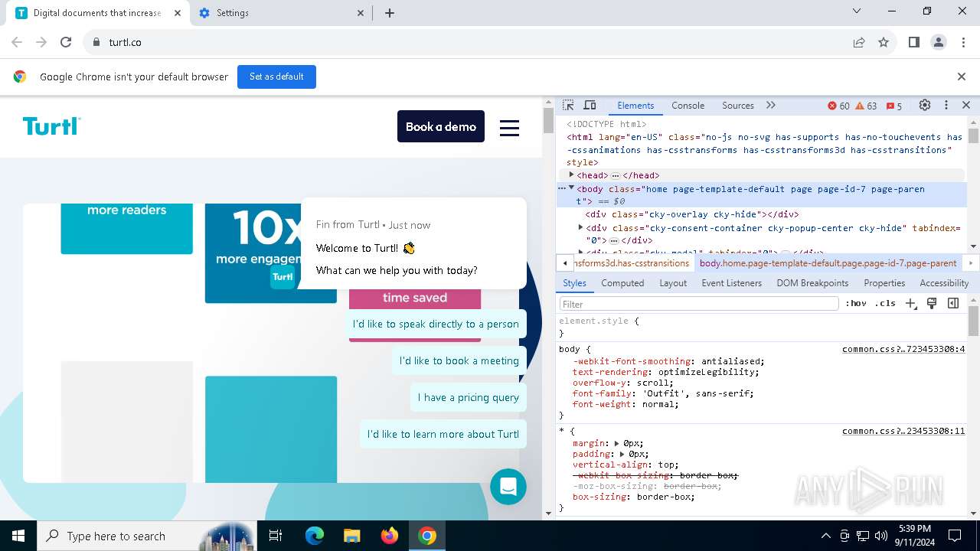This screenshot has width=980, height=551.
Task: Open the hamburger menu on Turtl site
Action: 510,127
